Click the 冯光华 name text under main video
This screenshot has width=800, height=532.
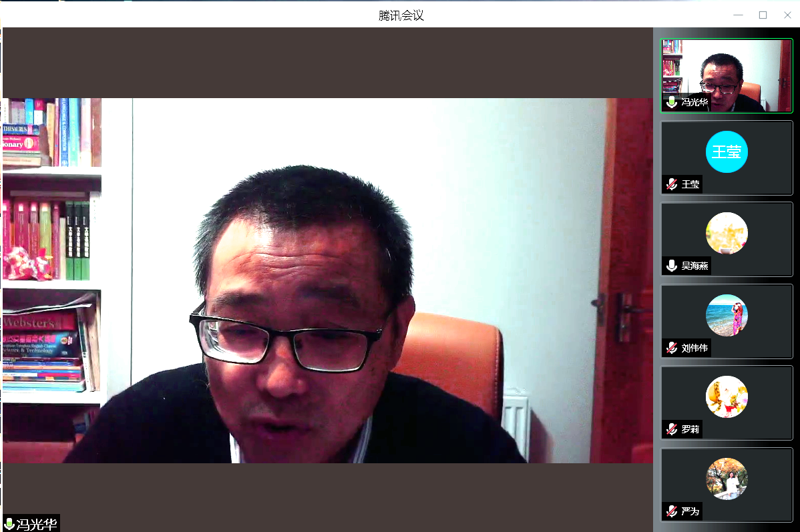(x=37, y=523)
